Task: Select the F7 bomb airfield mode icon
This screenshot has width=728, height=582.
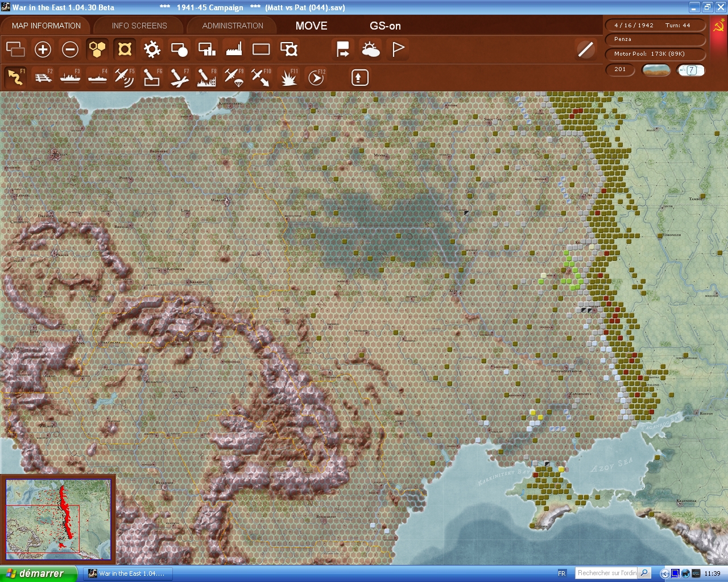Action: point(179,77)
